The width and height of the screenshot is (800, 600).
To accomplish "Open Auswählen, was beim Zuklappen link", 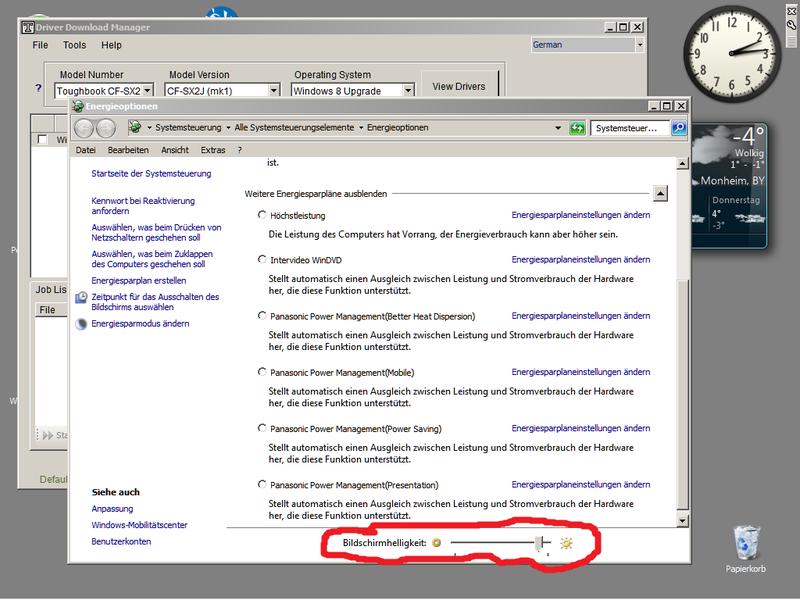I will 152,259.
